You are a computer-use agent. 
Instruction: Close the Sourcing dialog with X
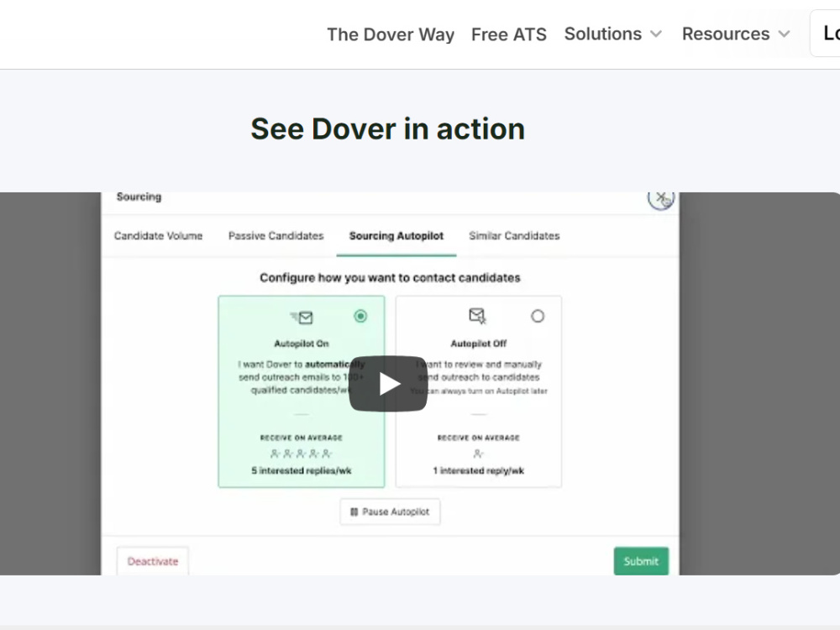tap(660, 197)
